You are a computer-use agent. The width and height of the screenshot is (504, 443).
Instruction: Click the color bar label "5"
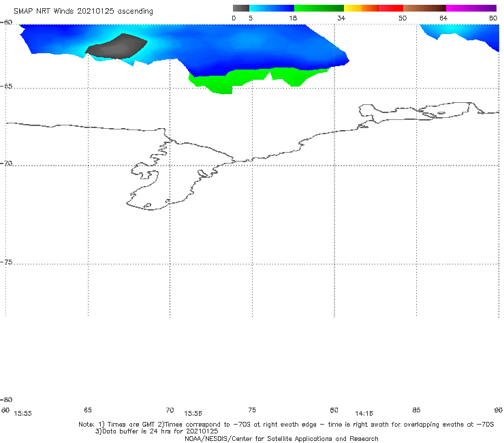[x=251, y=18]
